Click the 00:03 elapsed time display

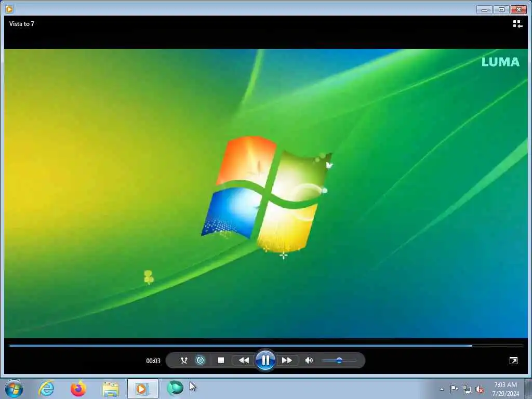153,361
